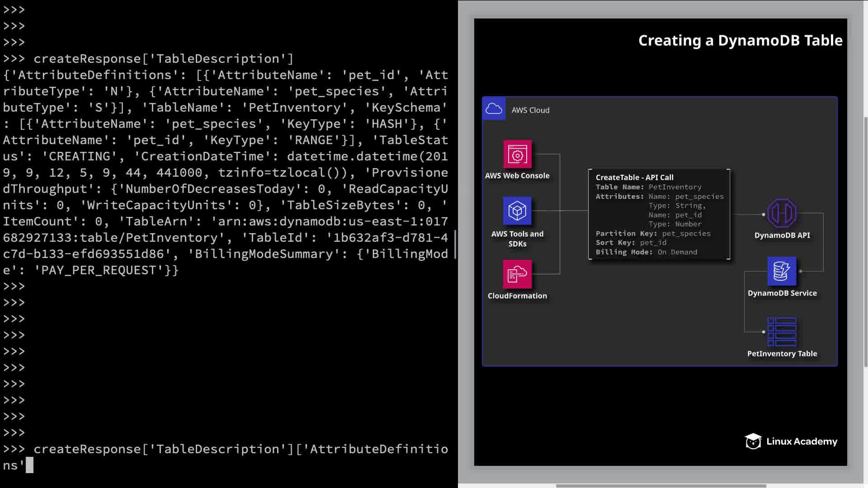Click 'PAY_PER_REQUEST' text in terminal output
This screenshot has width=868, height=488.
98,270
